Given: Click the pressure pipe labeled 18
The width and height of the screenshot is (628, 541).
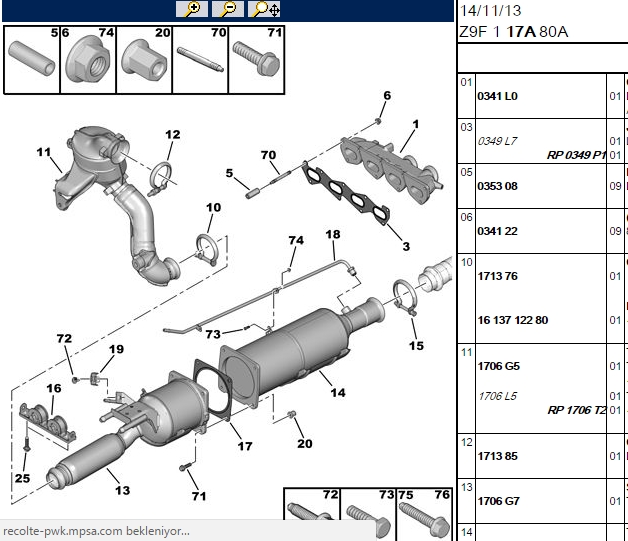Looking at the screenshot, I should 260,298.
